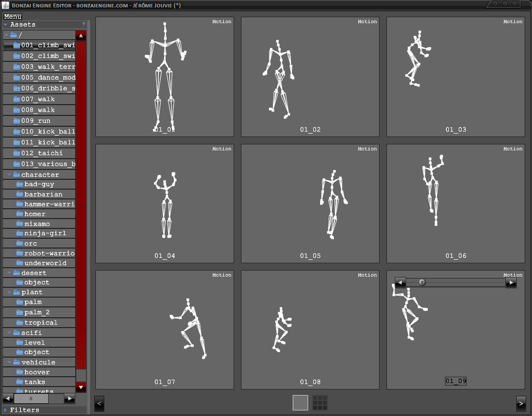Collapse the vehicule folder in tree
The image size is (532, 416).
[x=9, y=362]
